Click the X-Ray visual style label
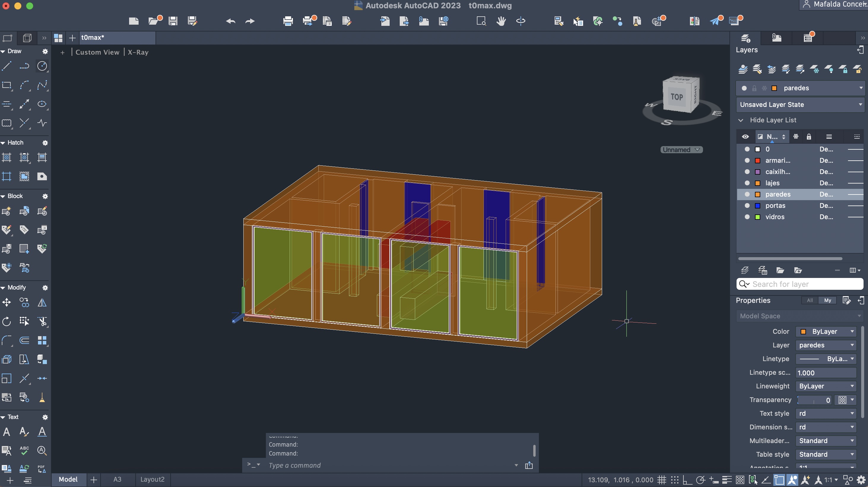Screen dimensions: 868x487 point(138,52)
